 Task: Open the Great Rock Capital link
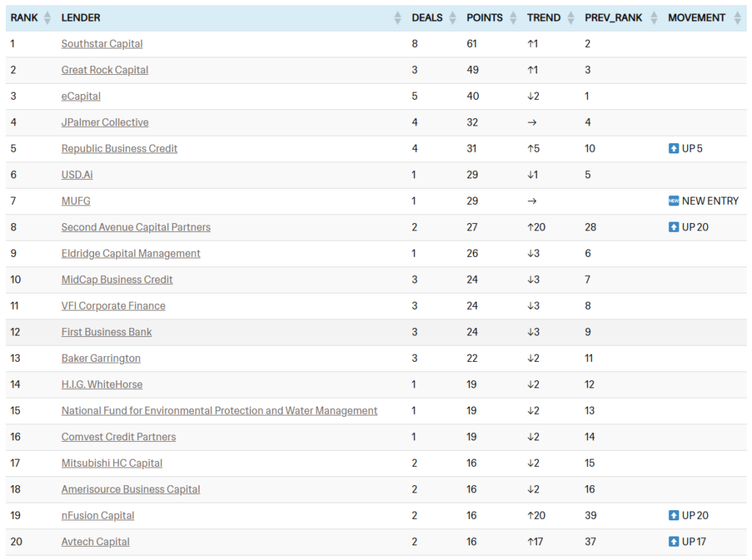pyautogui.click(x=105, y=70)
